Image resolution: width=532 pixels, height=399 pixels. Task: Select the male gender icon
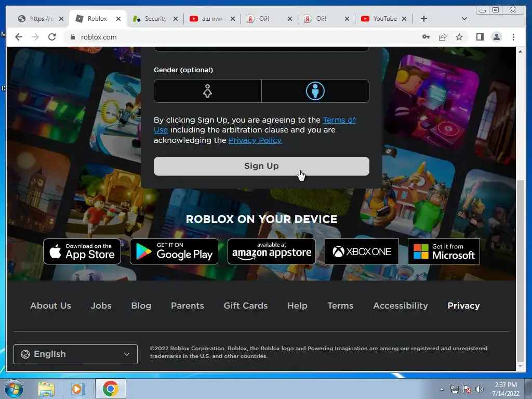(315, 91)
